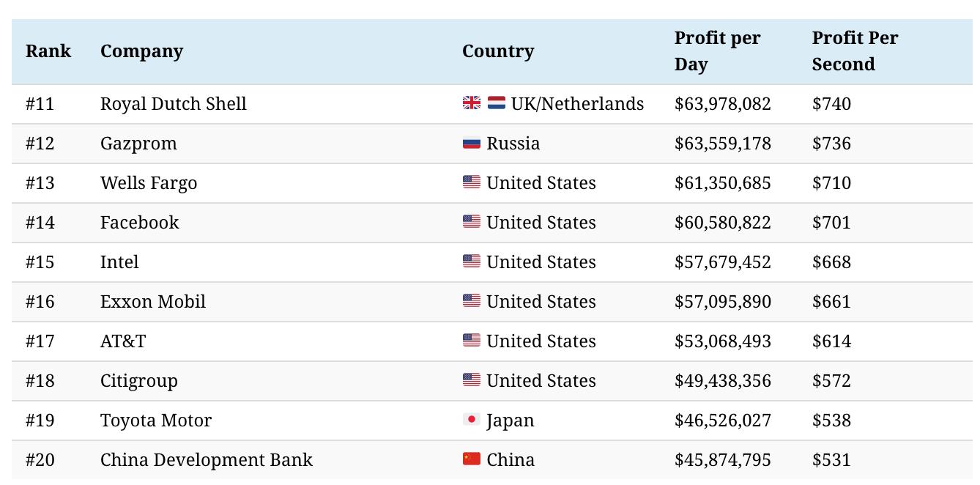Click the US flag in Wells Fargo row

472,182
